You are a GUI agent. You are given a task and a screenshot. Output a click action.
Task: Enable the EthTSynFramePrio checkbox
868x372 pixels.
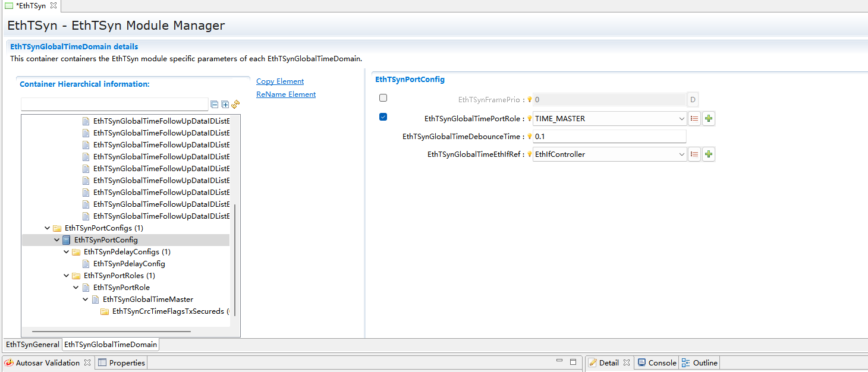pyautogui.click(x=383, y=98)
